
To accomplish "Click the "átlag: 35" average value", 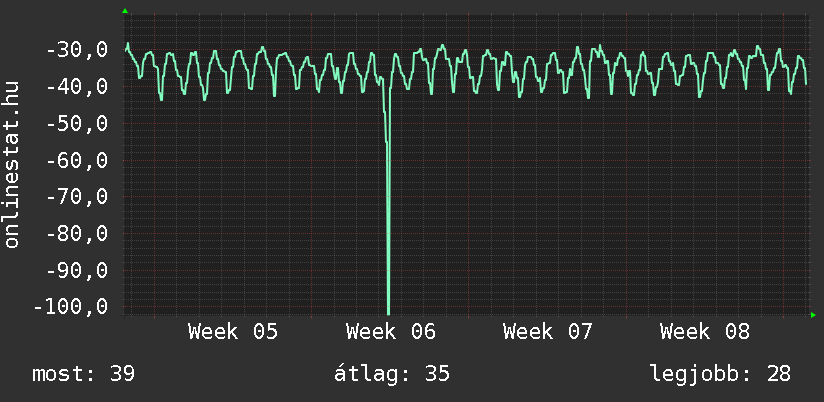I will coord(391,374).
